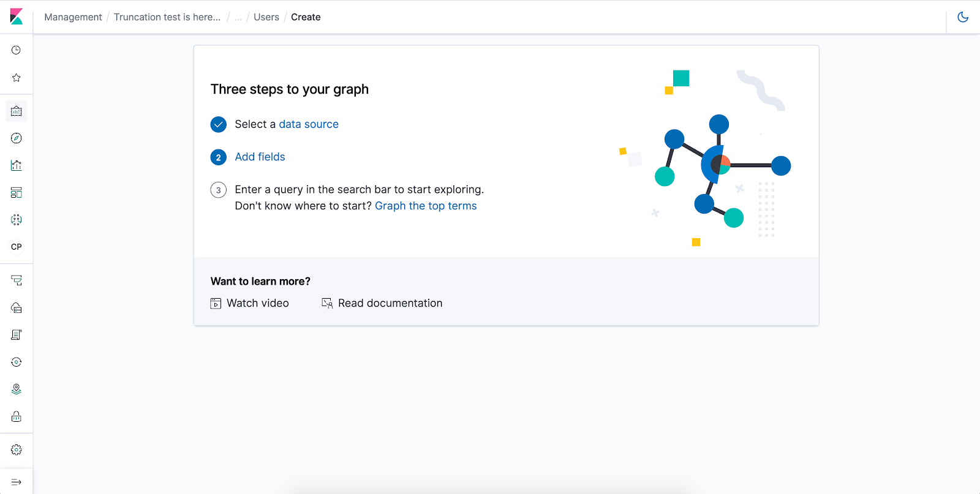Open the Canvas app icon in sidebar

pos(17,111)
